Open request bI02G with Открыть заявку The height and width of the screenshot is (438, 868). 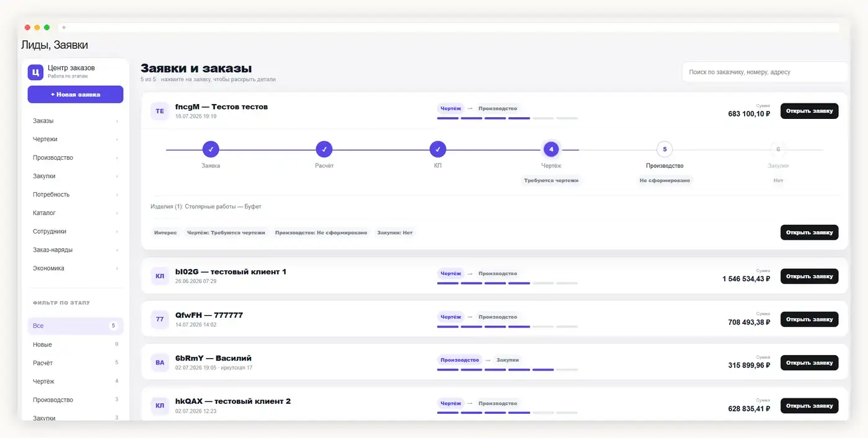point(809,276)
